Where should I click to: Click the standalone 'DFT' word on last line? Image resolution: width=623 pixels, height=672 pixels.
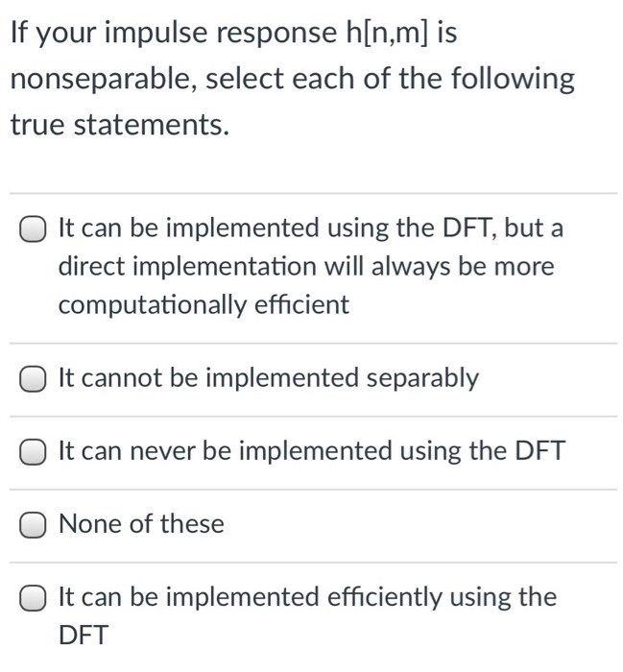[84, 636]
